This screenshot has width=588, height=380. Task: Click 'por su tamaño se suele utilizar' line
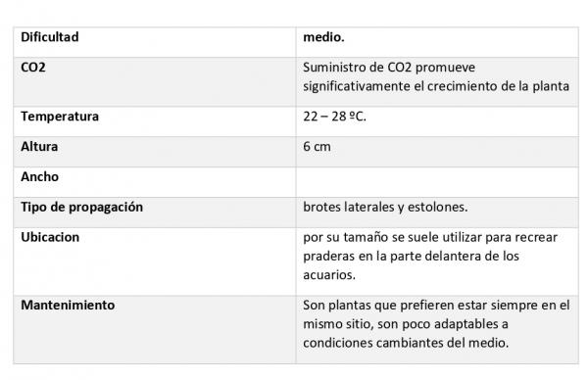coord(430,238)
